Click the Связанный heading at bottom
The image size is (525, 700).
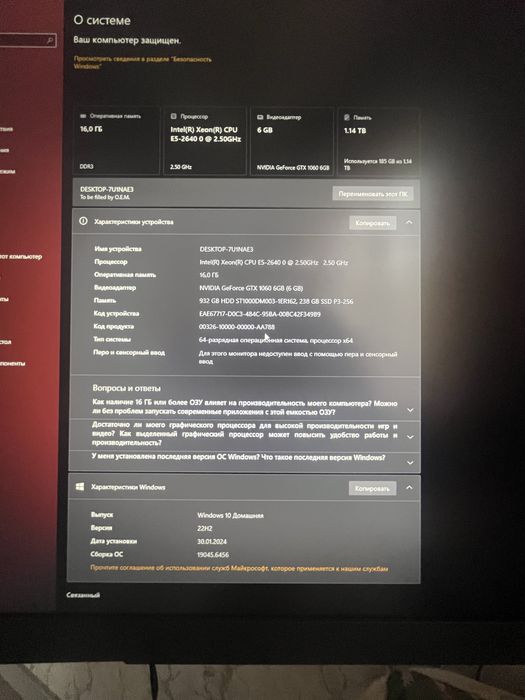[x=83, y=595]
